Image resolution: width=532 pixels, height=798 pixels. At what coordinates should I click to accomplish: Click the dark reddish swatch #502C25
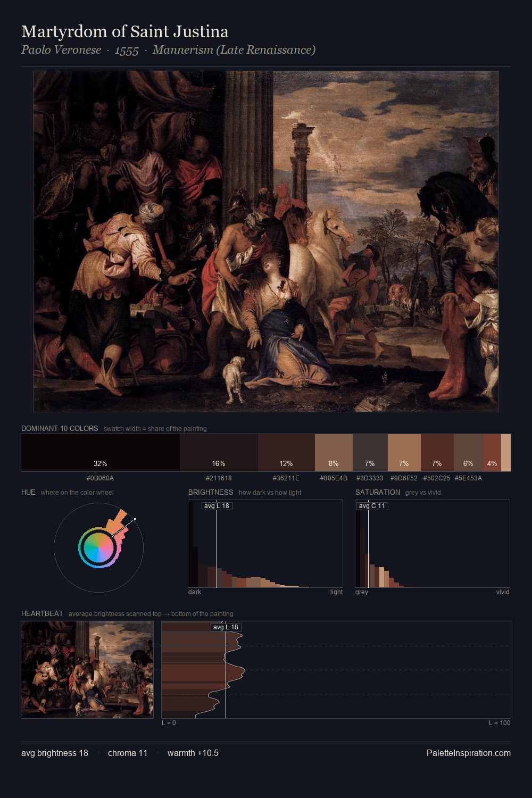437,453
